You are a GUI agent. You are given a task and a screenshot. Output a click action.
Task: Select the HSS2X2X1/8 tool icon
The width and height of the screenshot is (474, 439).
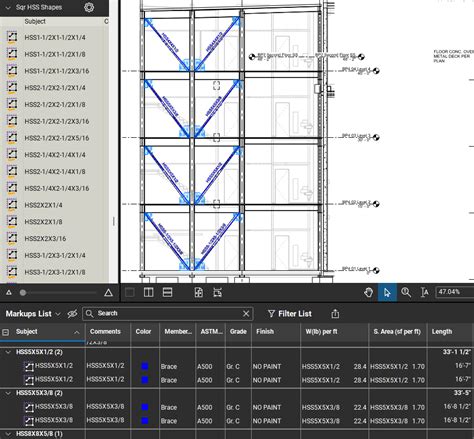pyautogui.click(x=12, y=222)
